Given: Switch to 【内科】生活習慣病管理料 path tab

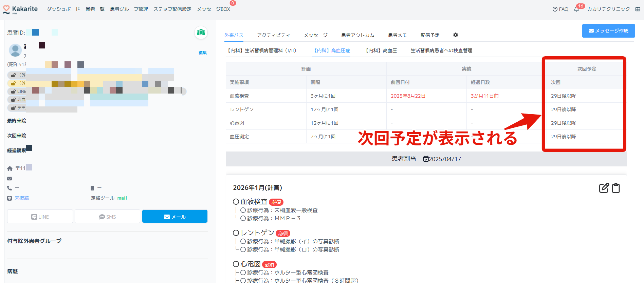Looking at the screenshot, I should [x=262, y=50].
